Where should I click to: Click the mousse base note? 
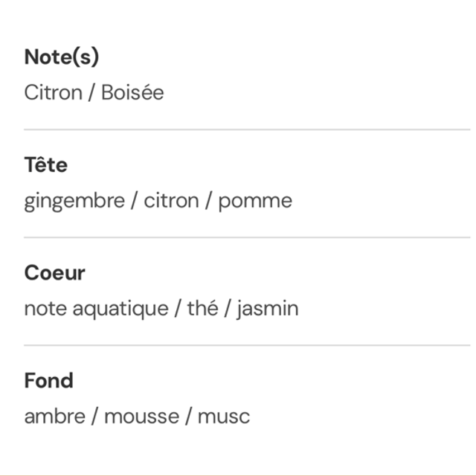(141, 416)
